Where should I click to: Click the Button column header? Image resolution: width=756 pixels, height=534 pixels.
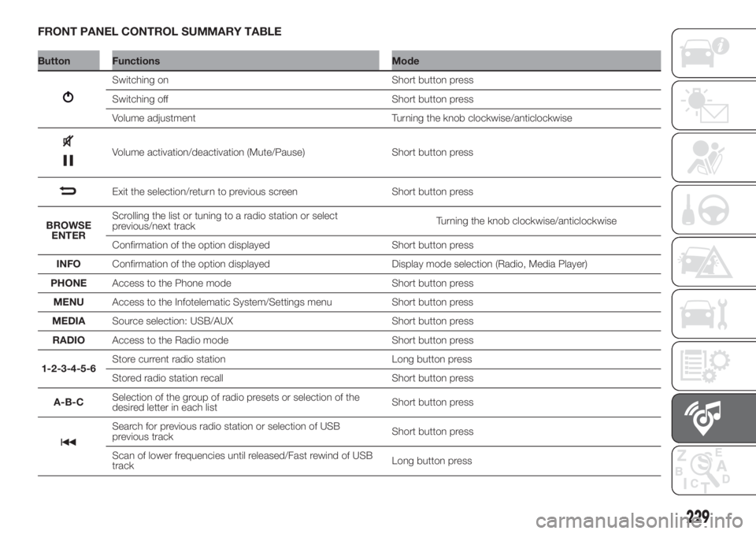tap(53, 61)
